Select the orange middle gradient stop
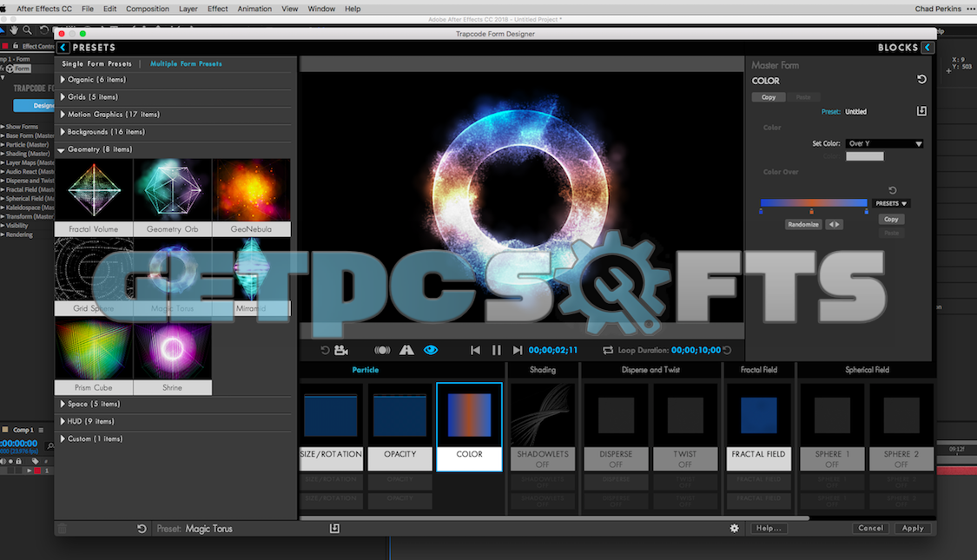The image size is (977, 560). tap(811, 212)
